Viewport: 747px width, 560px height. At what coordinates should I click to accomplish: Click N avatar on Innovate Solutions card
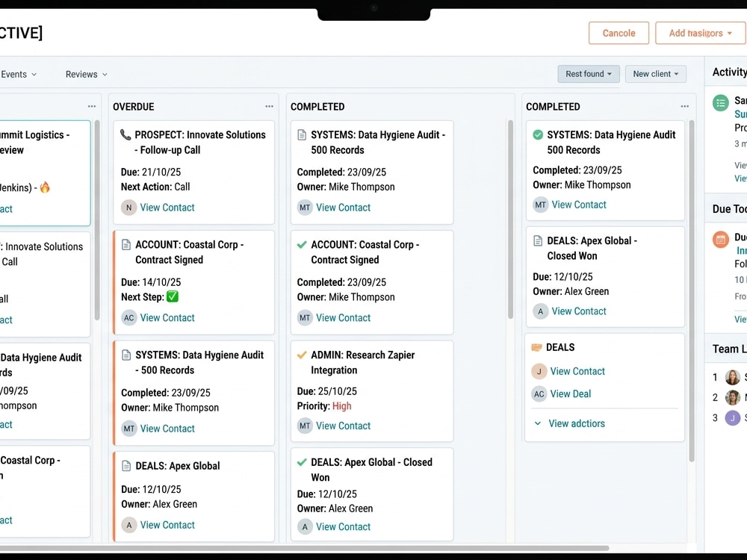[x=128, y=208]
